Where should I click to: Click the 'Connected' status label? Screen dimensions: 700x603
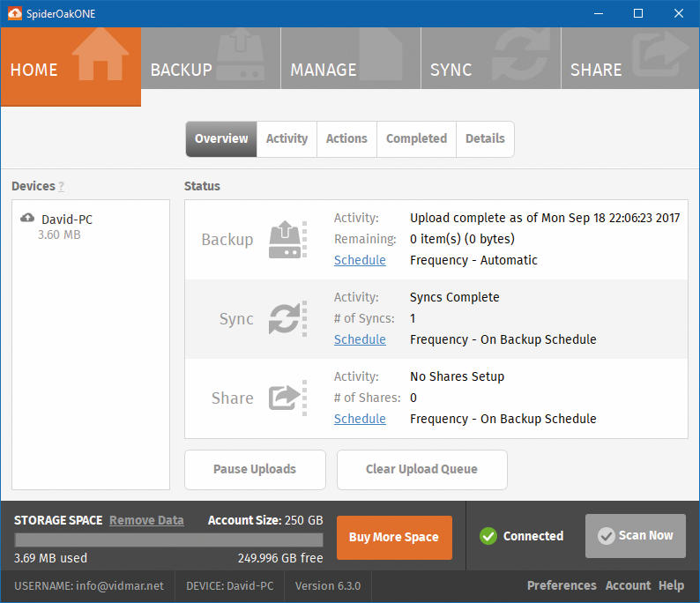pos(533,536)
